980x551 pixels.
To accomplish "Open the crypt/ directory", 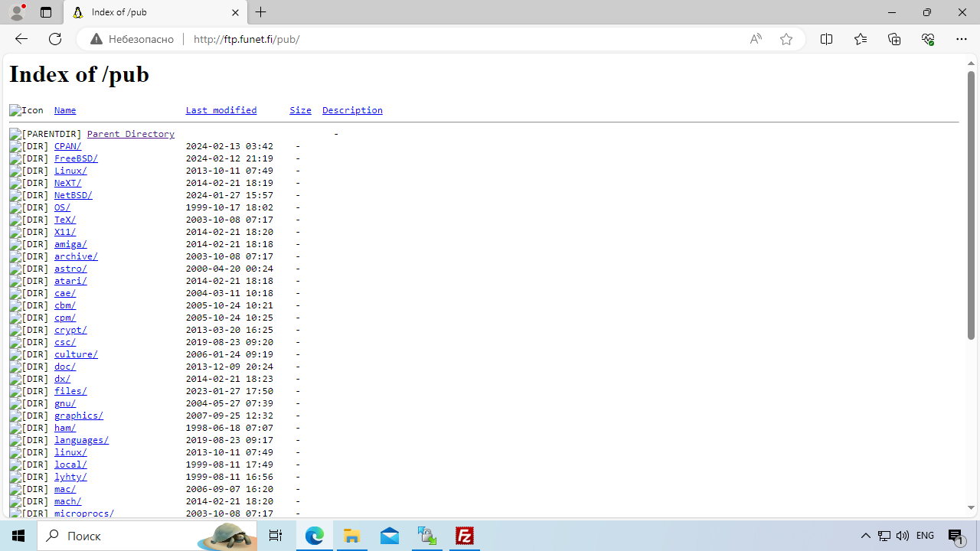I will click(70, 330).
